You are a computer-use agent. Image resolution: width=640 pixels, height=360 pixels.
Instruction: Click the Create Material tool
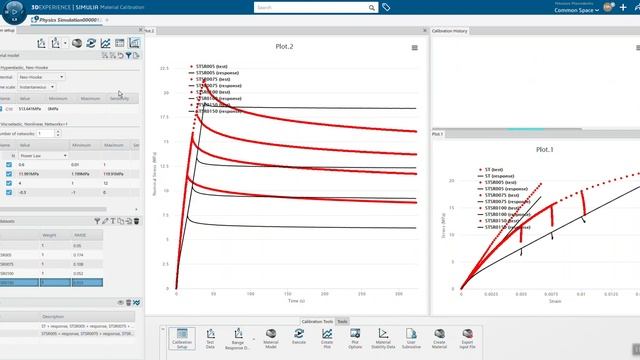click(439, 338)
